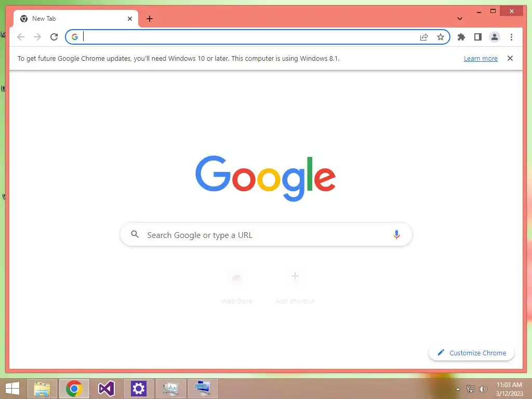Click the Add shortcut tile
The image size is (532, 399).
(295, 286)
